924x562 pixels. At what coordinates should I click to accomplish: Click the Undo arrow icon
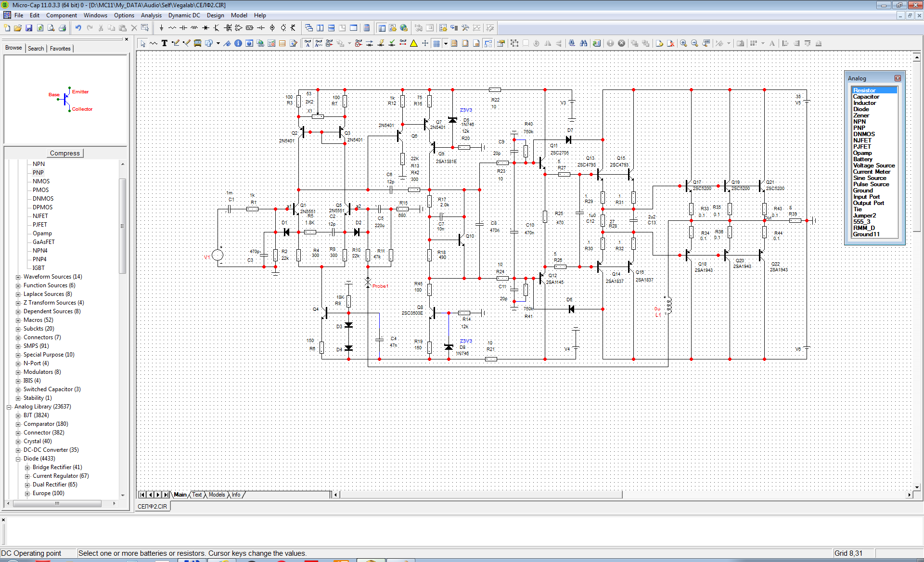(x=78, y=28)
